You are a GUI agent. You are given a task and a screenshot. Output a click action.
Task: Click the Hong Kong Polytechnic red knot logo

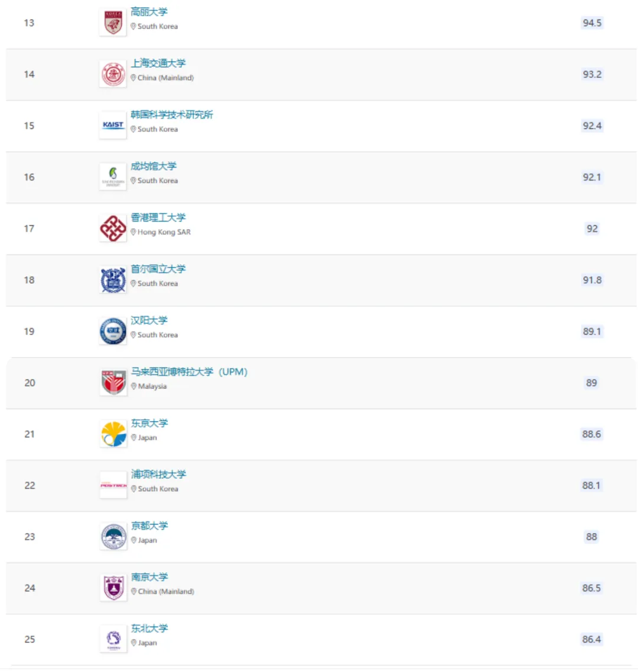click(113, 228)
